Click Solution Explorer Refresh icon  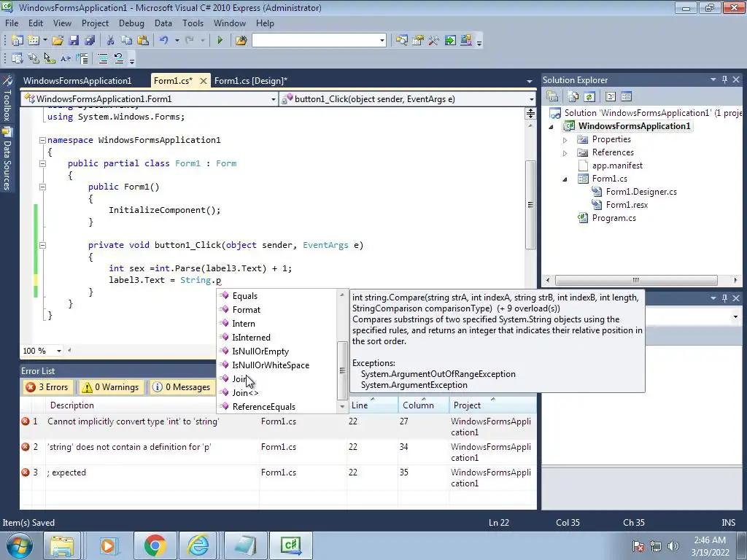click(x=589, y=97)
